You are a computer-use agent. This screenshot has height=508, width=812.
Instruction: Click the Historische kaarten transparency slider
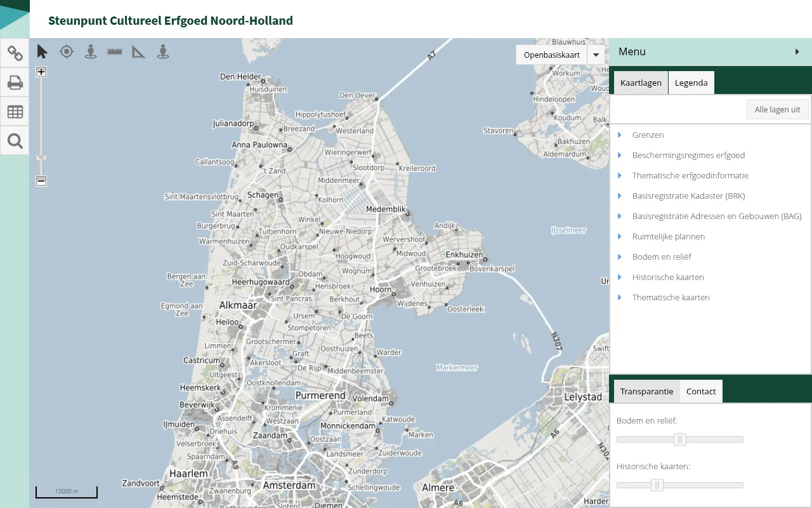[680, 485]
